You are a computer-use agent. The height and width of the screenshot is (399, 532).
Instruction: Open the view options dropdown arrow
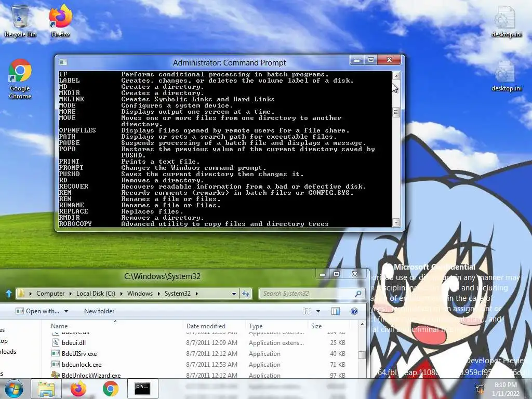[318, 311]
